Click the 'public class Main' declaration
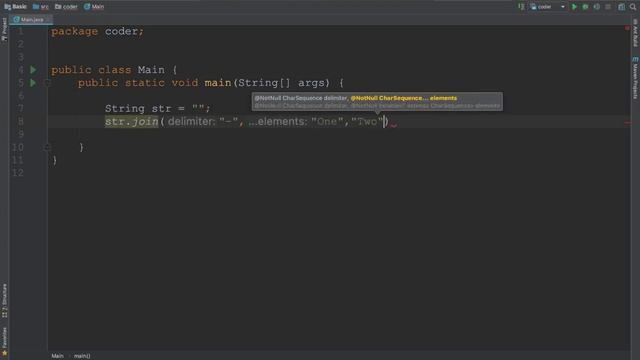640x360 pixels. (x=108, y=70)
